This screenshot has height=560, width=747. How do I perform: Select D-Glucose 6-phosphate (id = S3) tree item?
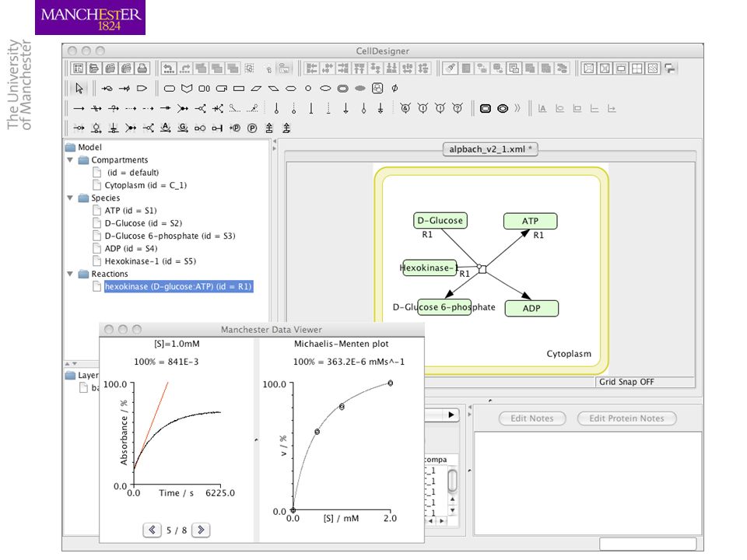170,236
